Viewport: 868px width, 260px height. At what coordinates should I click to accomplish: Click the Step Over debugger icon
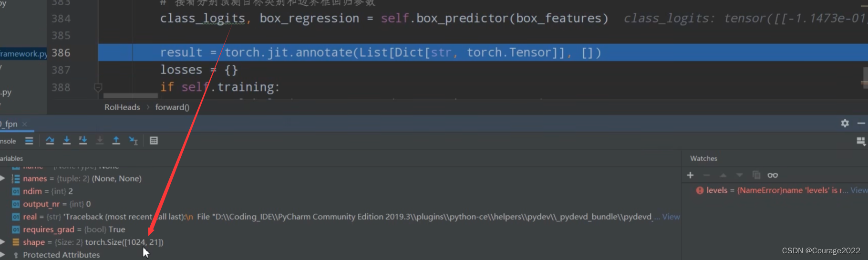click(50, 141)
